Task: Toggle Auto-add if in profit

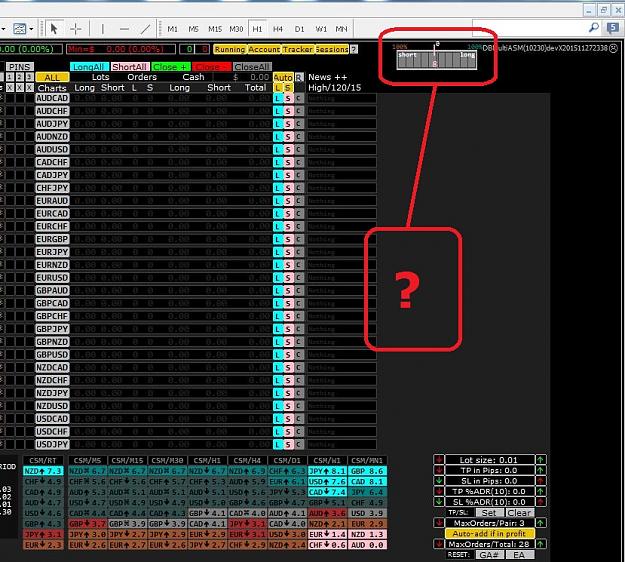Action: coord(489,533)
